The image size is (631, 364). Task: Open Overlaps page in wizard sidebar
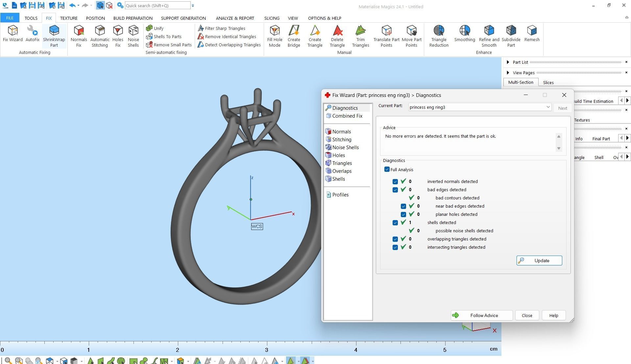click(x=338, y=171)
